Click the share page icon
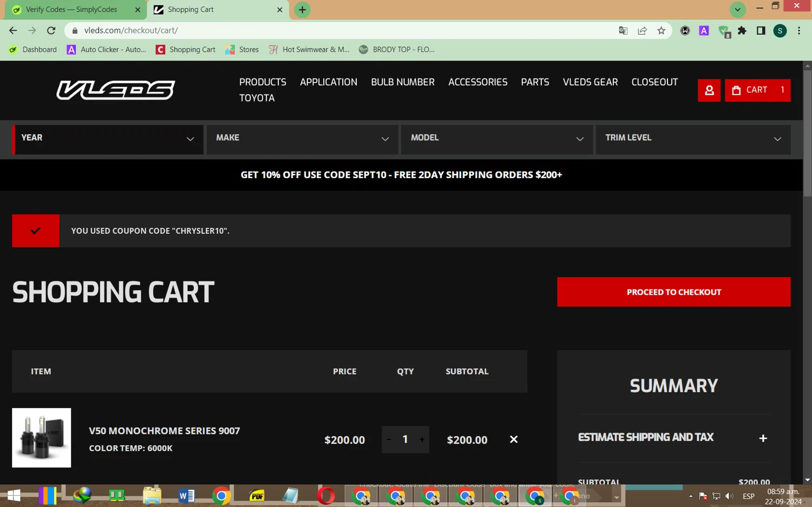812x507 pixels. tap(642, 31)
